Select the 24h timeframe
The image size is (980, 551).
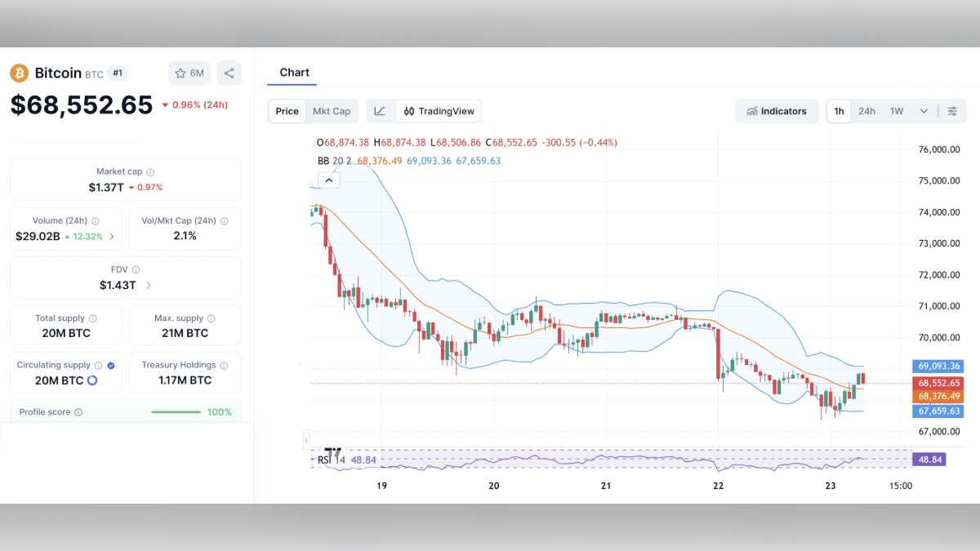tap(866, 111)
